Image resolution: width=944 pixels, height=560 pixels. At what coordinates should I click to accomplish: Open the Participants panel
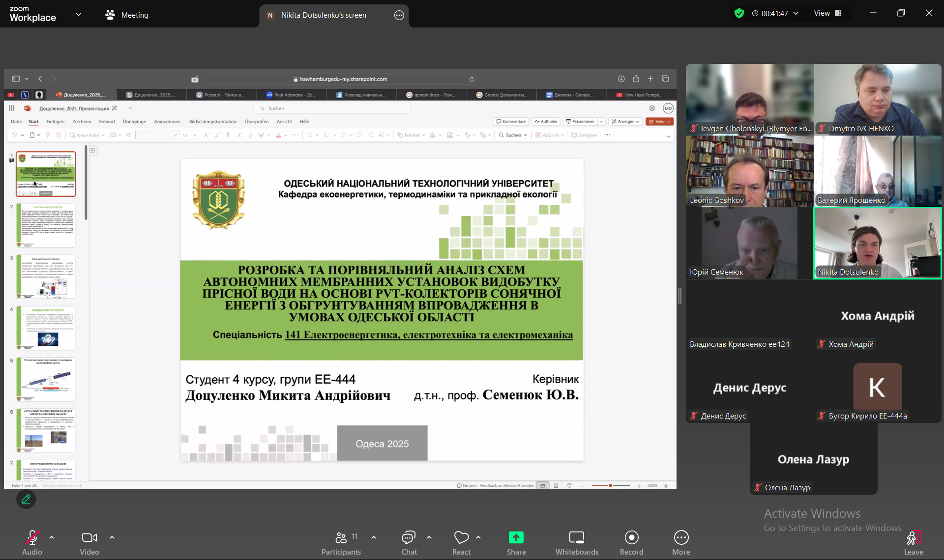click(x=341, y=542)
